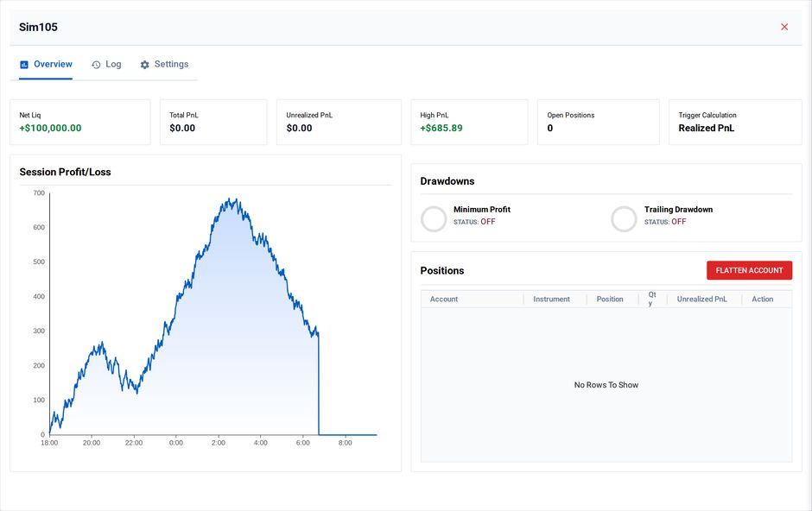Close the Sim105 panel with red X
This screenshot has width=812, height=511.
(x=784, y=27)
